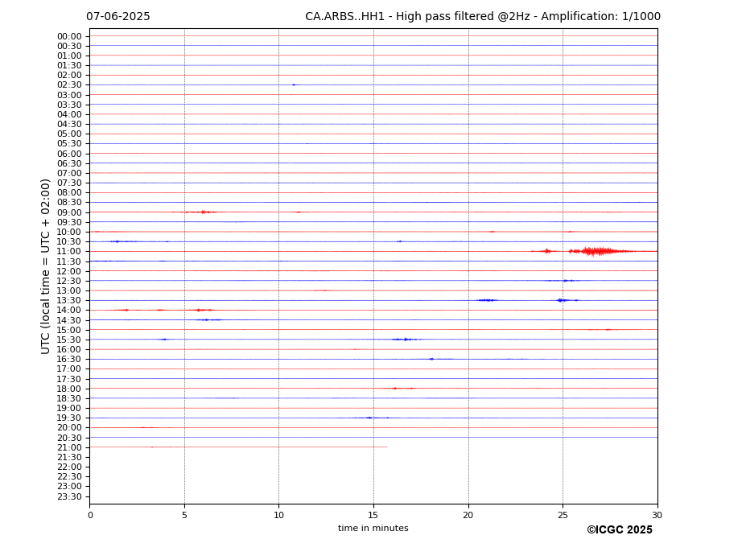Click the 18:00 time row label
746x560 pixels.
[x=69, y=389]
